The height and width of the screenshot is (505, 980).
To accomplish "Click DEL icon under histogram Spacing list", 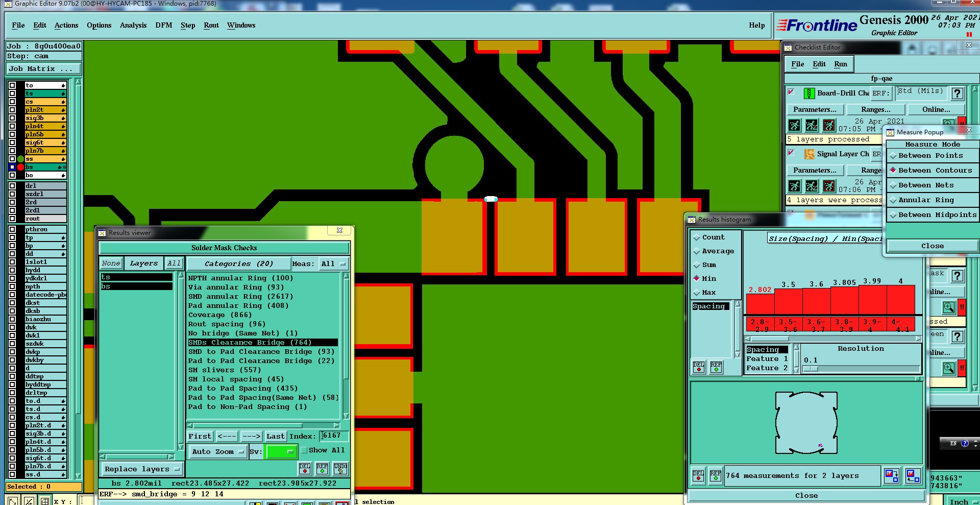I will click(x=699, y=367).
